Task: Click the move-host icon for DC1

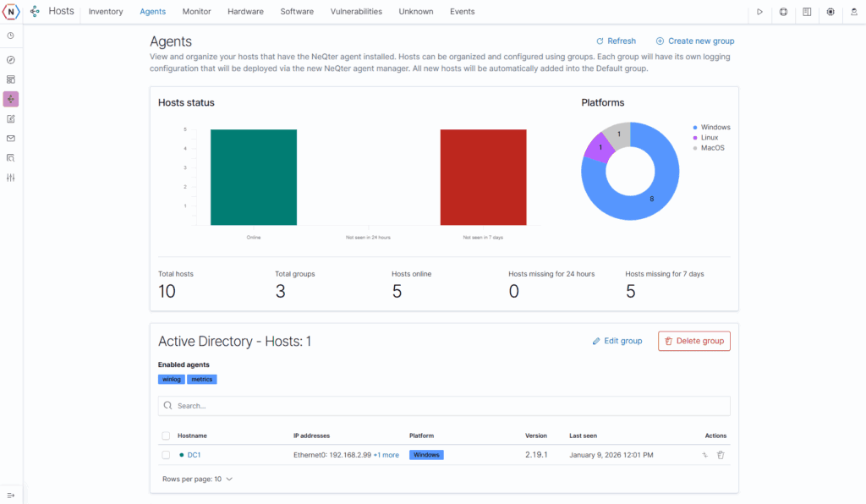Action: [x=704, y=455]
